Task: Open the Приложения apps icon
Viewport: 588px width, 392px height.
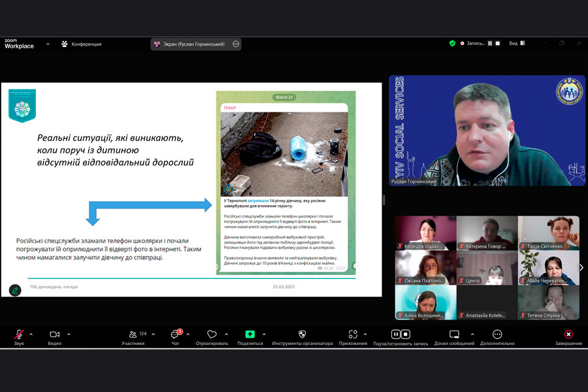Action: [x=353, y=335]
